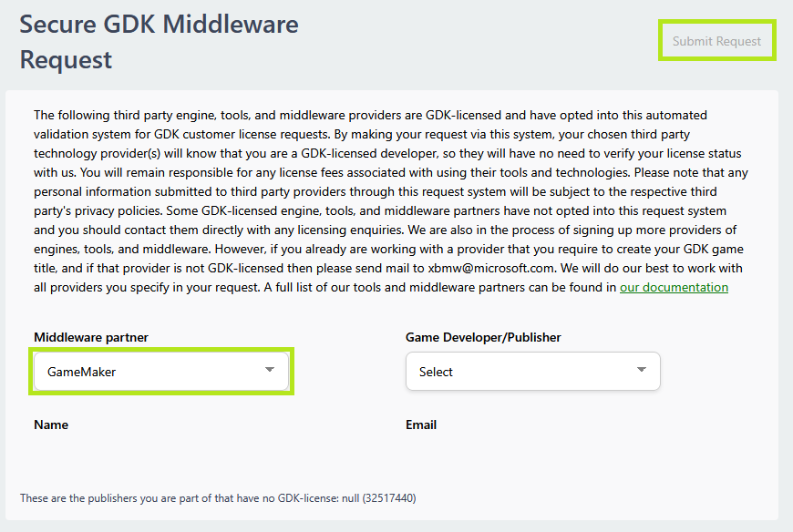Click the 'Name' field label
The height and width of the screenshot is (532, 793).
click(x=51, y=425)
